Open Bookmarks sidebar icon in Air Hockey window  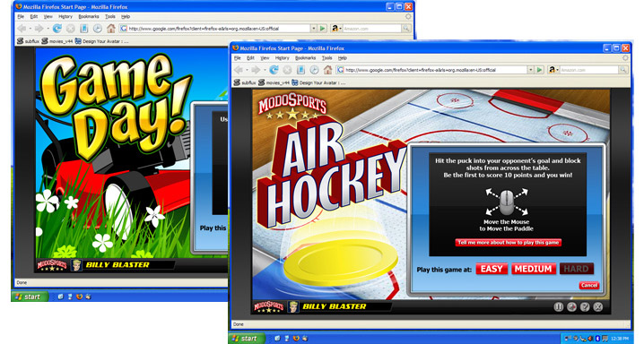[x=300, y=70]
